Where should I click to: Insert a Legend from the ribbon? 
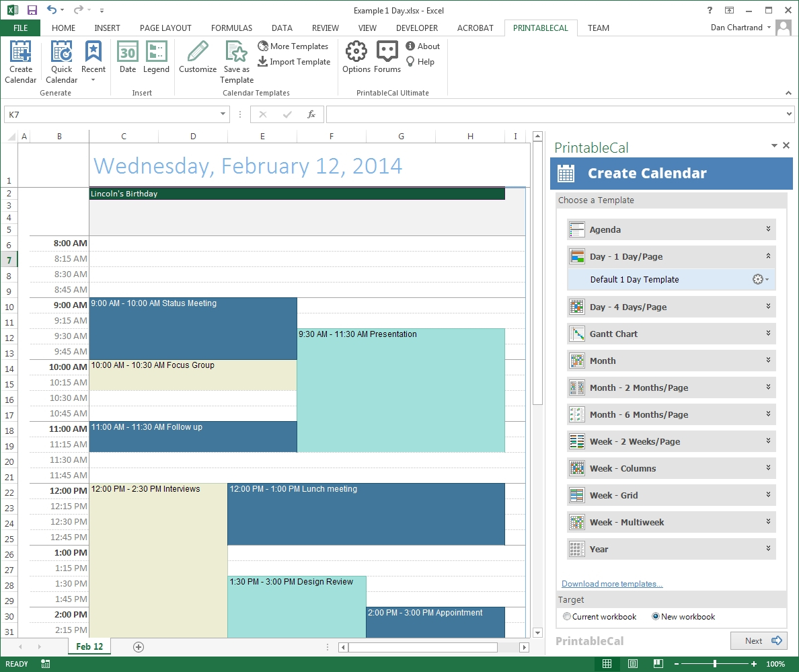point(156,57)
